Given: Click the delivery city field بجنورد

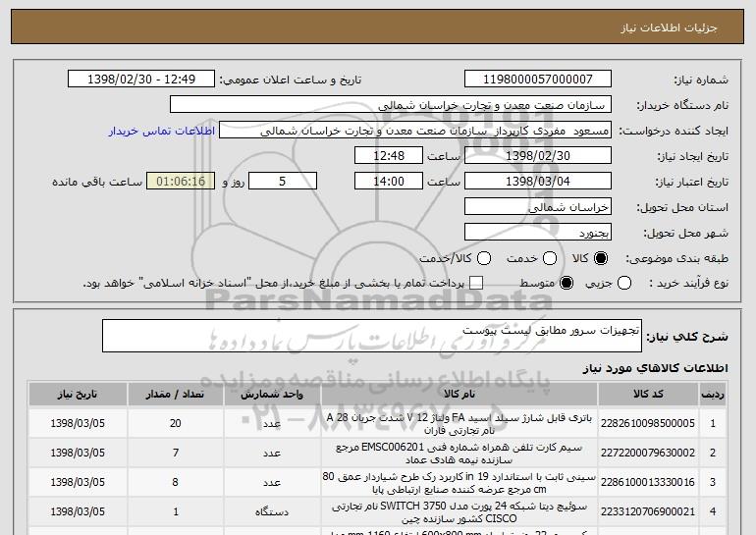Looking at the screenshot, I should click(x=538, y=233).
